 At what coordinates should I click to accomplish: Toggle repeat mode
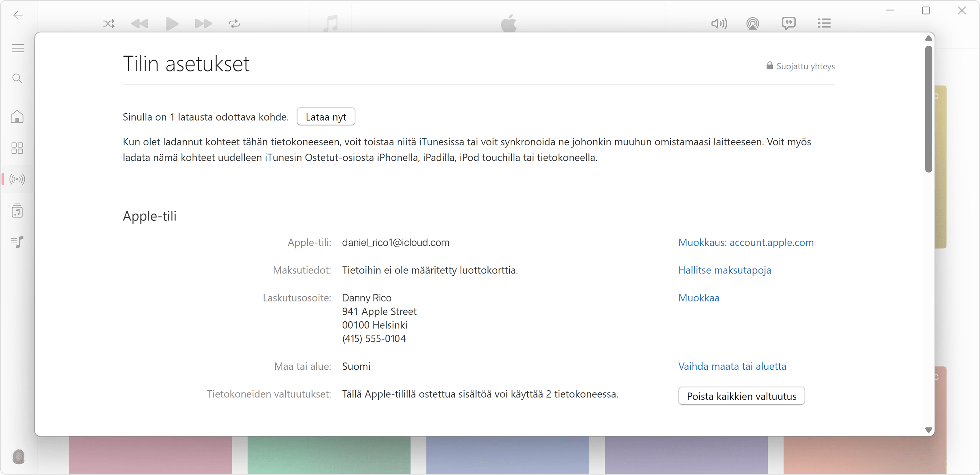coord(234,24)
